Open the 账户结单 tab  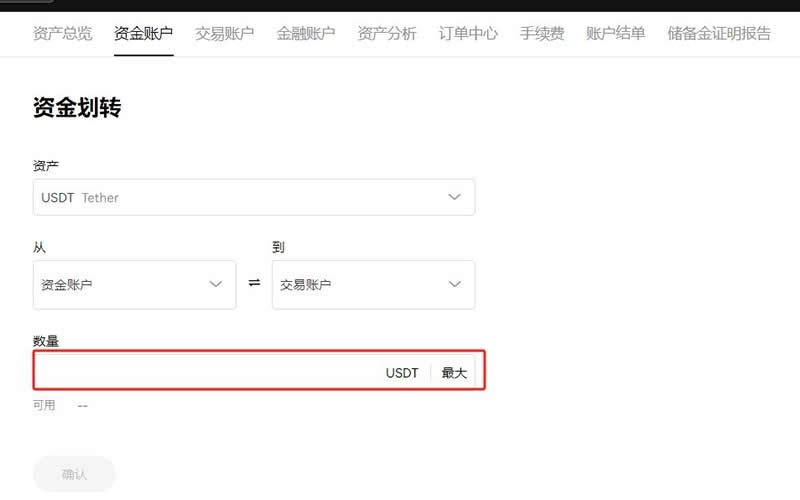[x=615, y=34]
